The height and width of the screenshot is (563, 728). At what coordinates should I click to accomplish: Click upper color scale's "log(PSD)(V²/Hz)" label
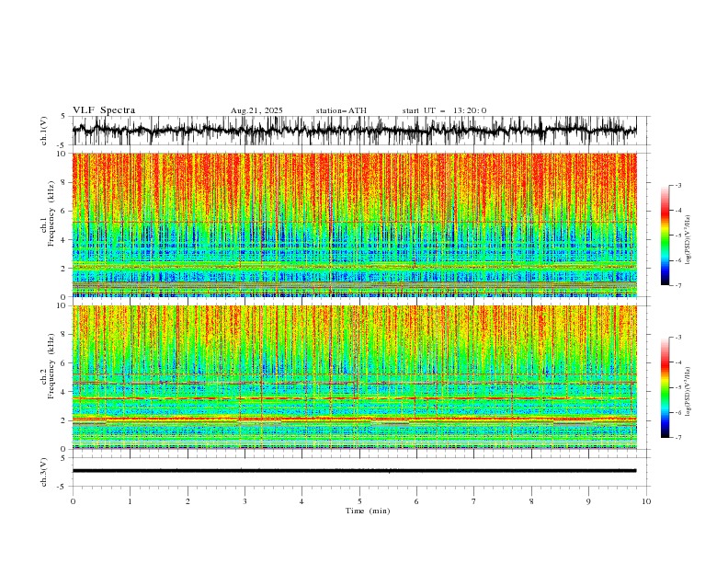tap(688, 240)
